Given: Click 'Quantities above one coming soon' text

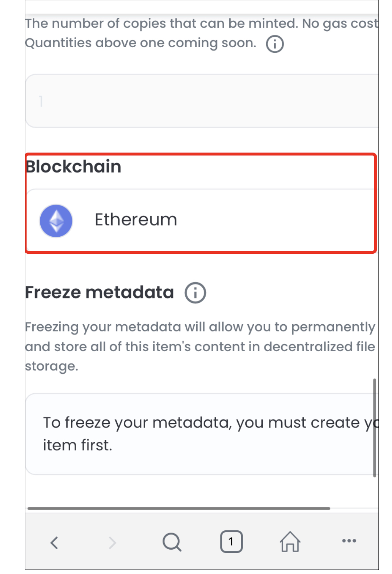Looking at the screenshot, I should 141,43.
